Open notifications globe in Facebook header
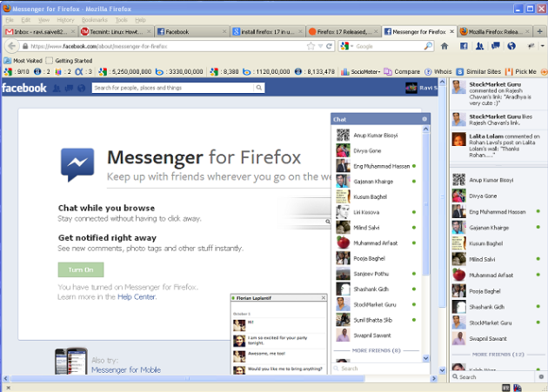The image size is (548, 392). coord(82,88)
